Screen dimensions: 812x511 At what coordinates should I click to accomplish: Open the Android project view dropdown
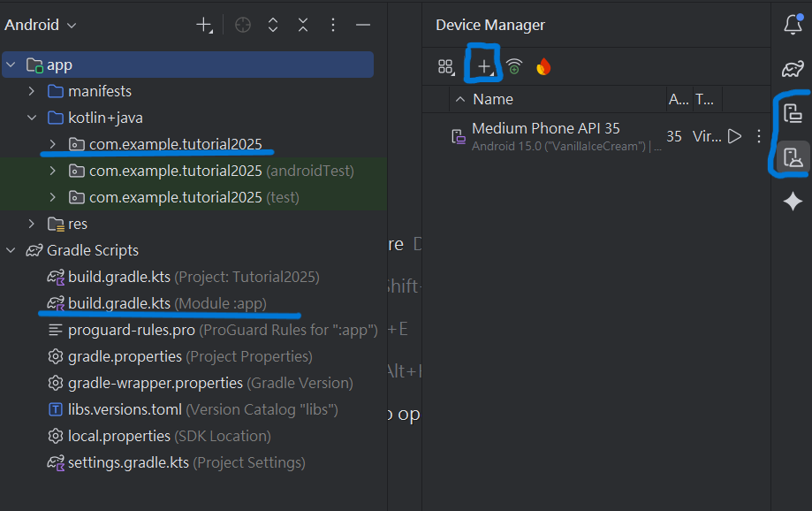(x=41, y=26)
